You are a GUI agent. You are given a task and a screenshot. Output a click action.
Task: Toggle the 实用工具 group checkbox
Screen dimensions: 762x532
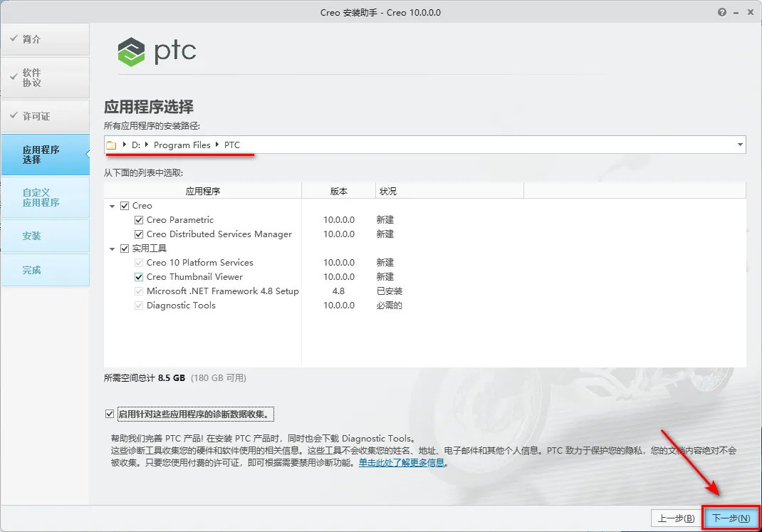click(125, 249)
